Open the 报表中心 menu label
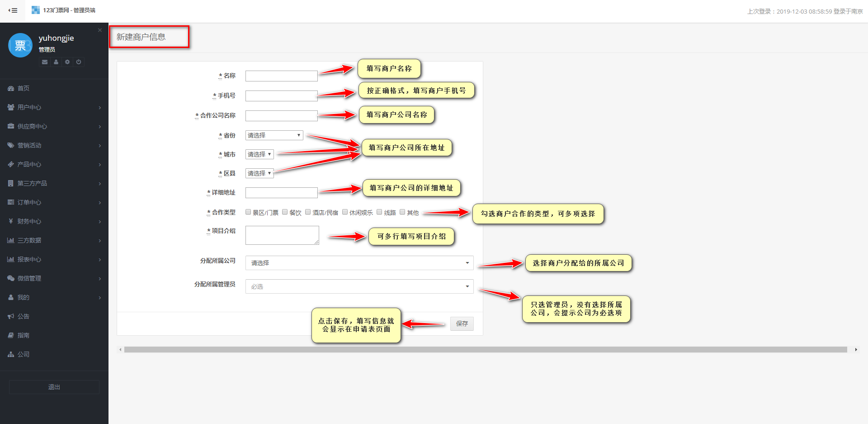Viewport: 868px width, 424px height. click(29, 259)
